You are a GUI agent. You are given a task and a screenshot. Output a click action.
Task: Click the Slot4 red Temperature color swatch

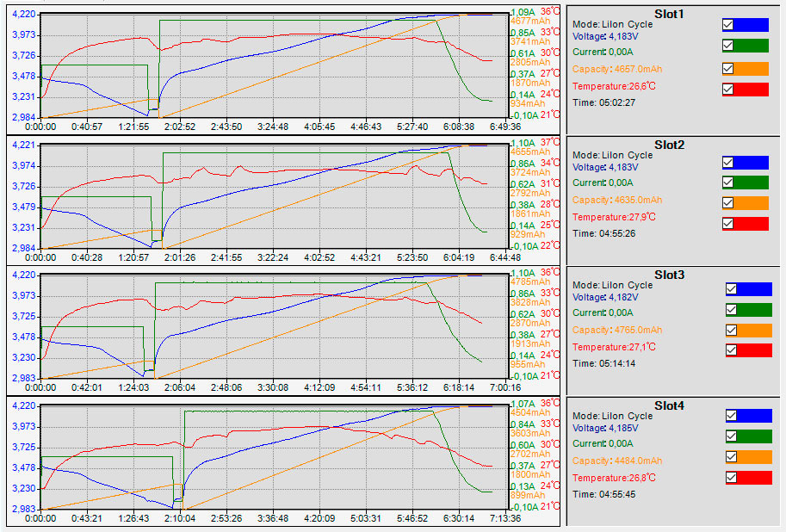[754, 478]
